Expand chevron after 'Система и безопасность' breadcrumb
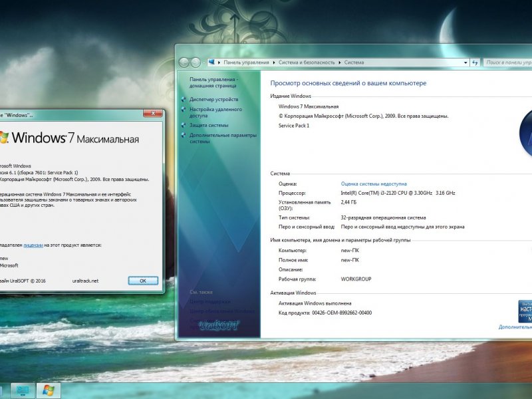 tap(339, 63)
